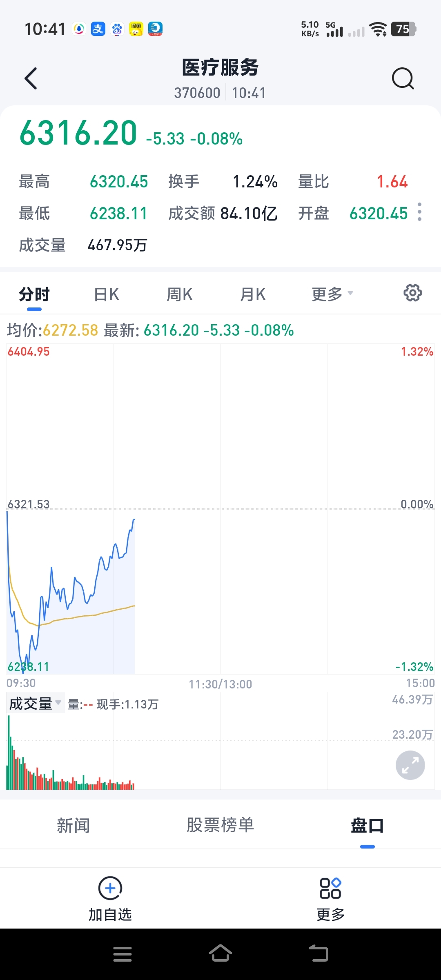Tap the back arrow icon

[31, 78]
